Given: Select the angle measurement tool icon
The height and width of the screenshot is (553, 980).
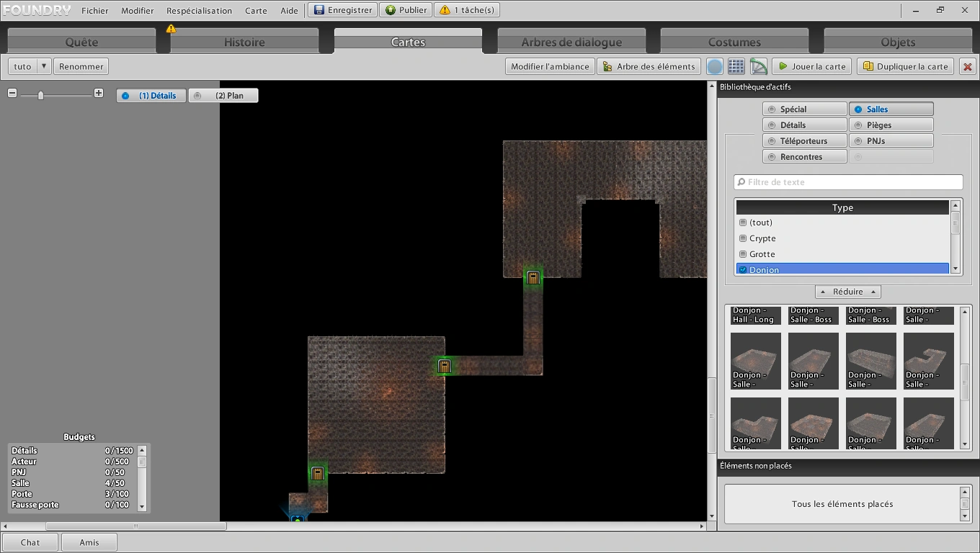Looking at the screenshot, I should 758,66.
